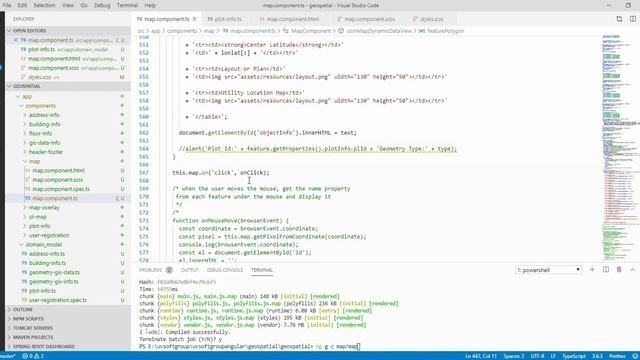Close map.component.ts in Open Editors list
The height and width of the screenshot is (360, 640).
[x=16, y=40]
